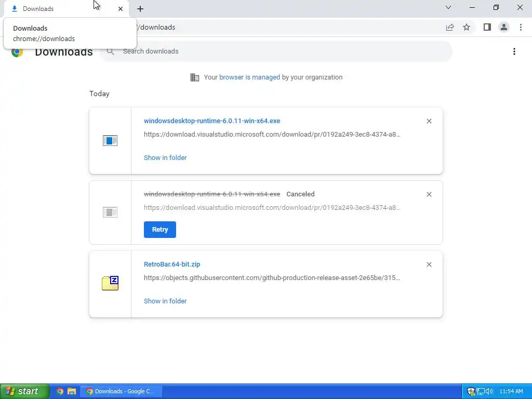
Task: Click the network tray icon
Action: [481, 391]
